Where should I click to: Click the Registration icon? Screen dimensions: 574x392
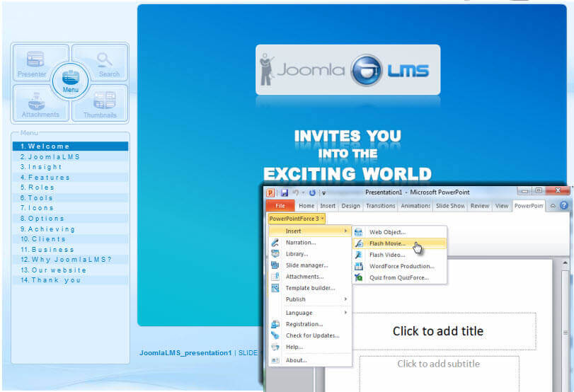click(275, 324)
